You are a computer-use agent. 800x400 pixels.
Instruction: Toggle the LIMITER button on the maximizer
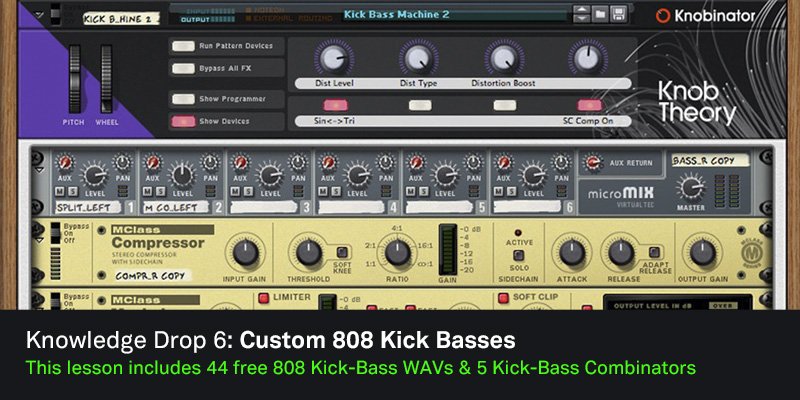pyautogui.click(x=263, y=298)
